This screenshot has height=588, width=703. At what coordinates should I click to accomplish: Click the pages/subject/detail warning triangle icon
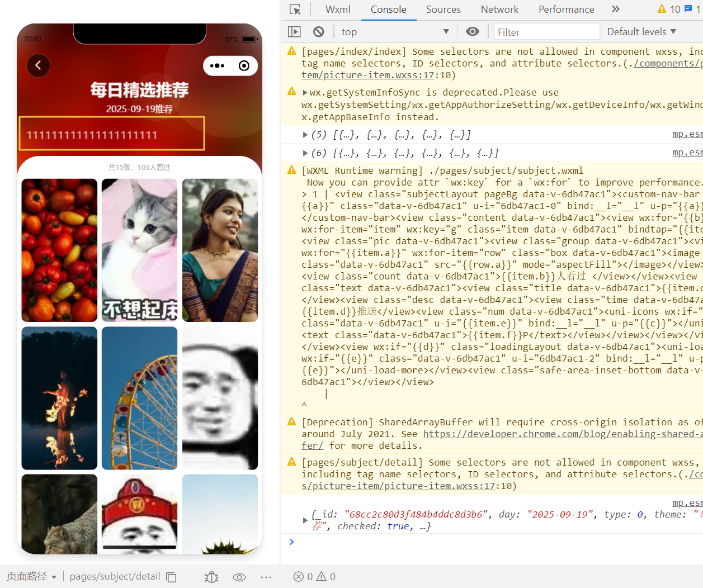[x=291, y=462]
